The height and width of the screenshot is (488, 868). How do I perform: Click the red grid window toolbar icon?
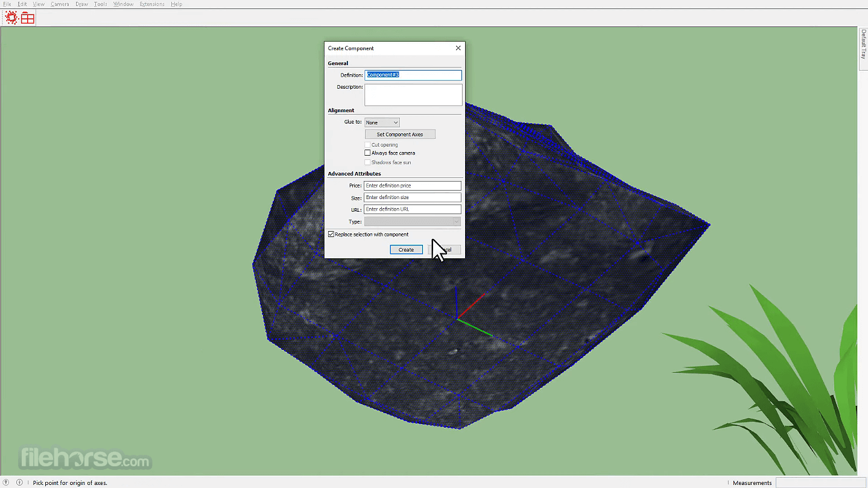pyautogui.click(x=28, y=18)
